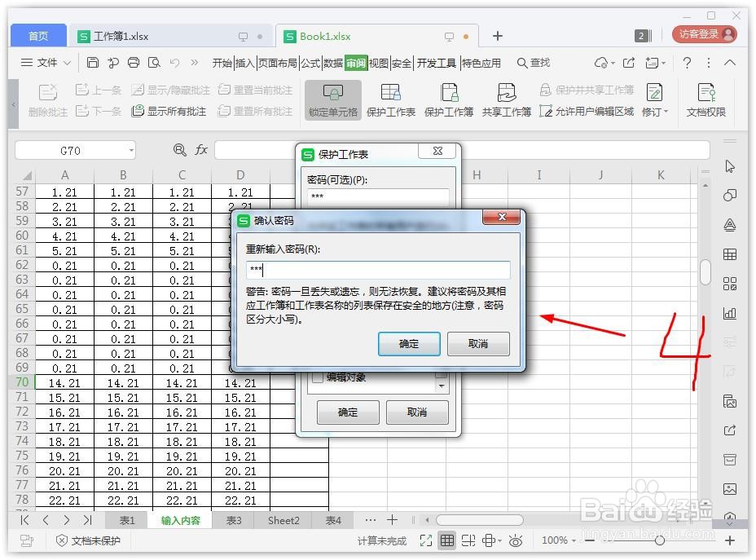Check the 编辑对象 checkbox
This screenshot has height=560, width=756.
pos(318,377)
